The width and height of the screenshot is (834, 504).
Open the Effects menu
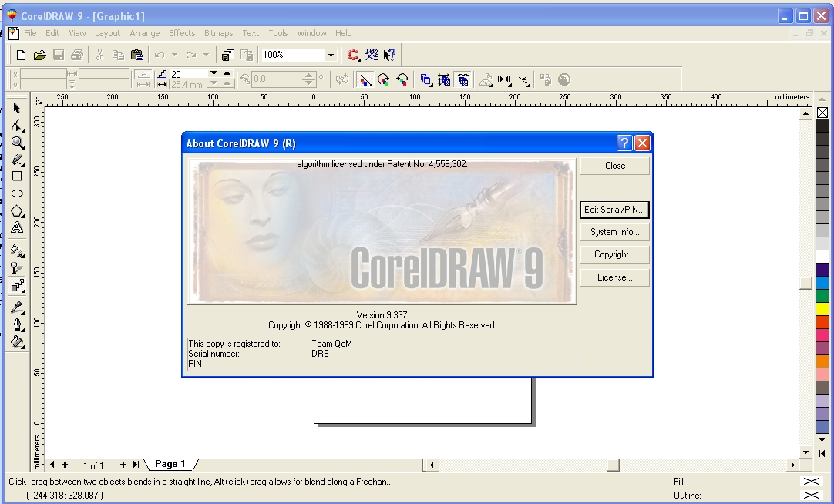pyautogui.click(x=182, y=33)
